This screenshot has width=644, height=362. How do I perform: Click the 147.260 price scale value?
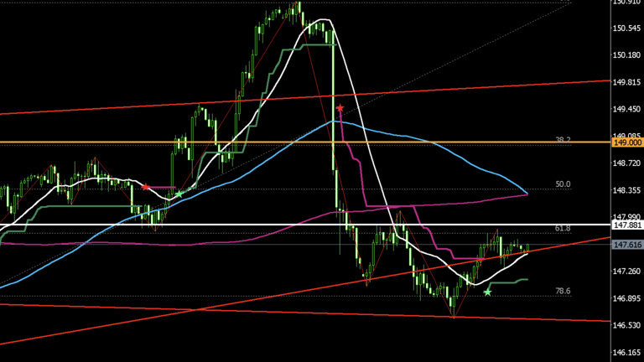tap(626, 271)
